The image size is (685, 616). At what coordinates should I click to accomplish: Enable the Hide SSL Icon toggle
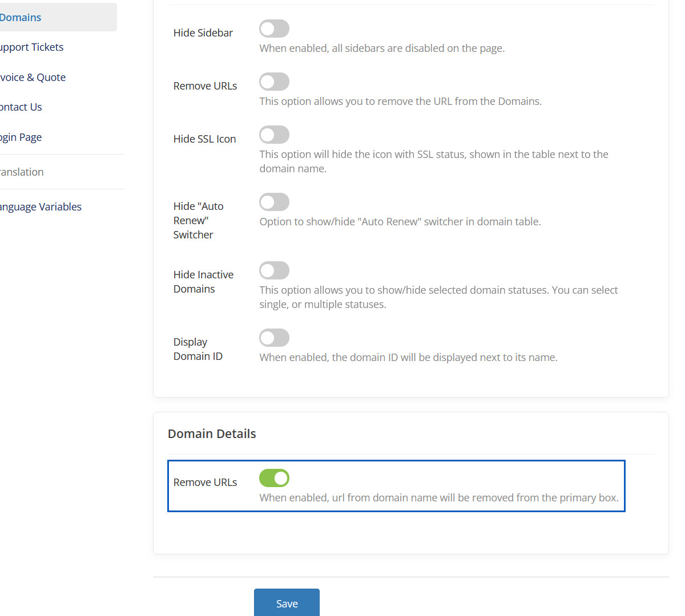point(274,135)
